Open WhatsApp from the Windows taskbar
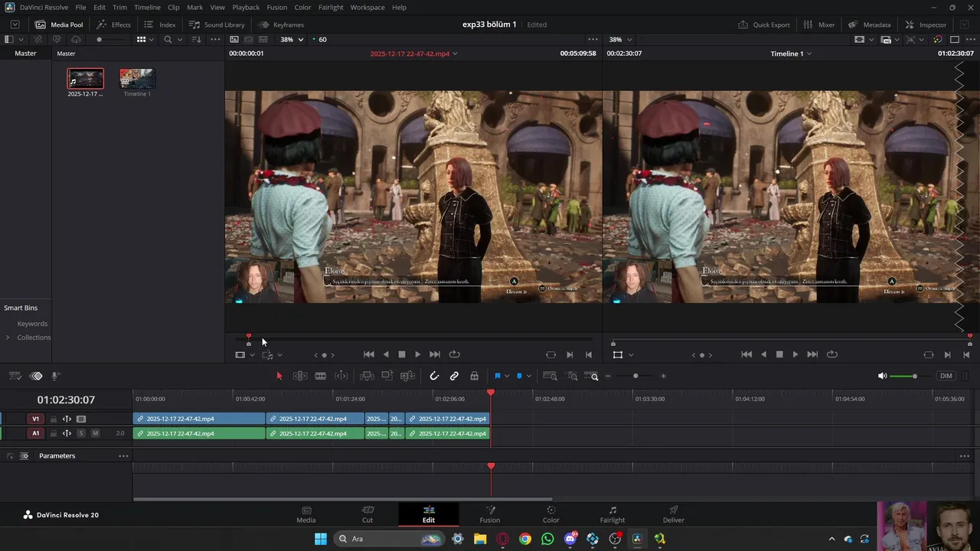 [547, 539]
